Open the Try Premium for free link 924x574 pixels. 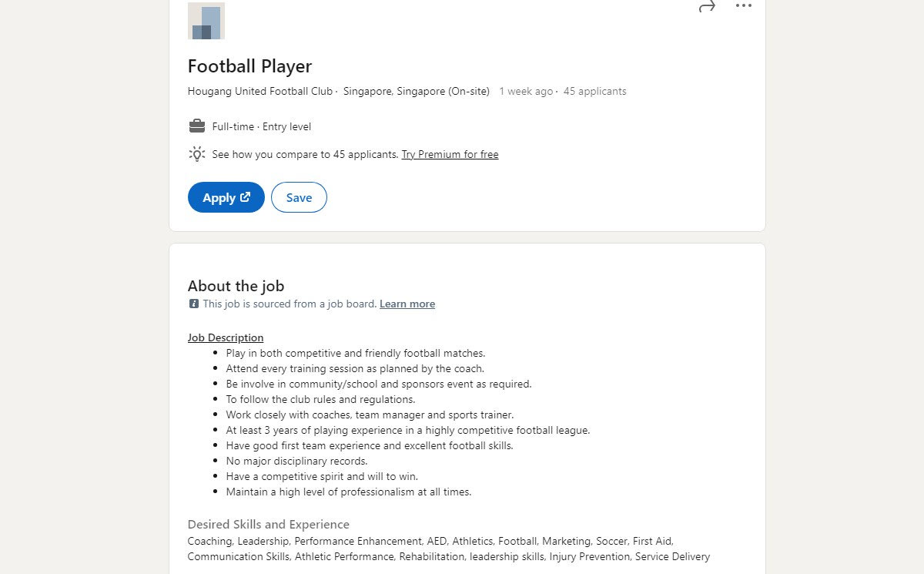pos(450,154)
